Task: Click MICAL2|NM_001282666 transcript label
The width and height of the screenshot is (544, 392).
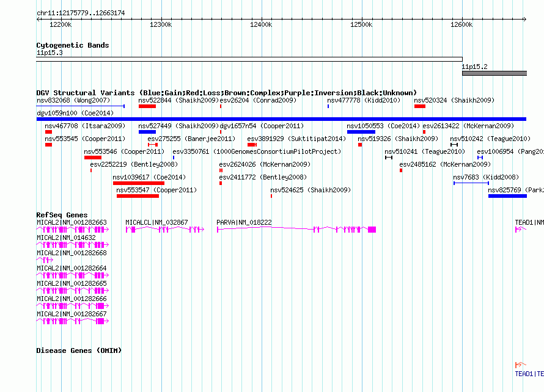Action: click(x=72, y=299)
